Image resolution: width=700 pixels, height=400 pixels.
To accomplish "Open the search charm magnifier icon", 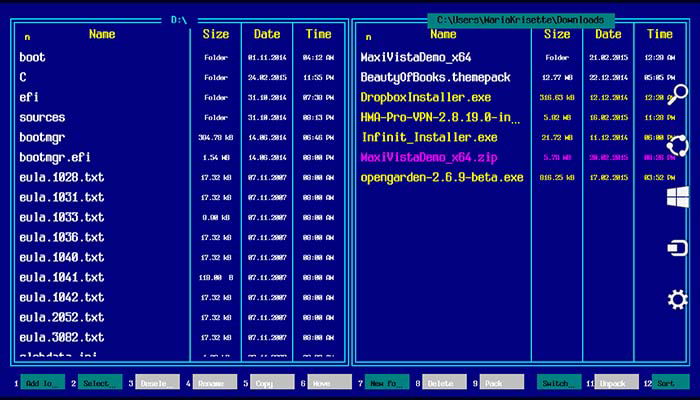I will point(677,95).
